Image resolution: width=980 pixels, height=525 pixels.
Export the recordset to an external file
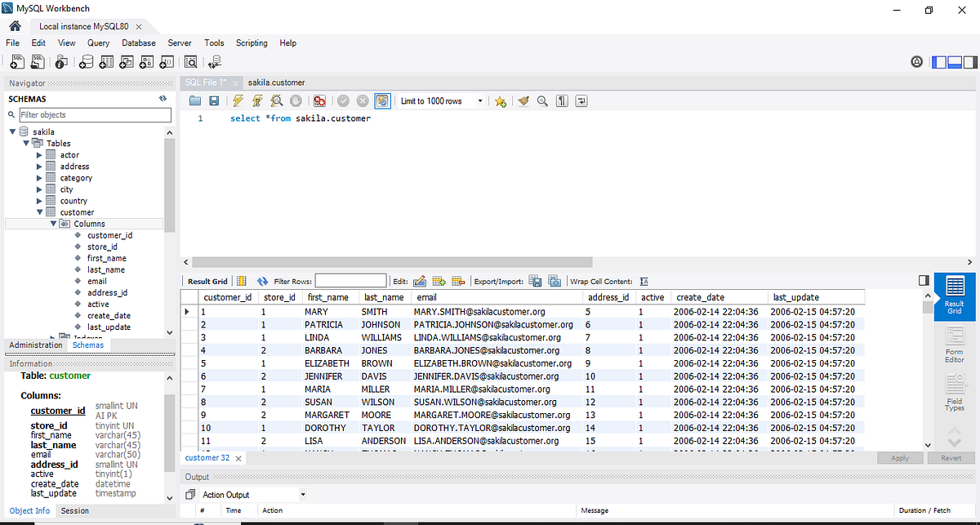click(536, 281)
